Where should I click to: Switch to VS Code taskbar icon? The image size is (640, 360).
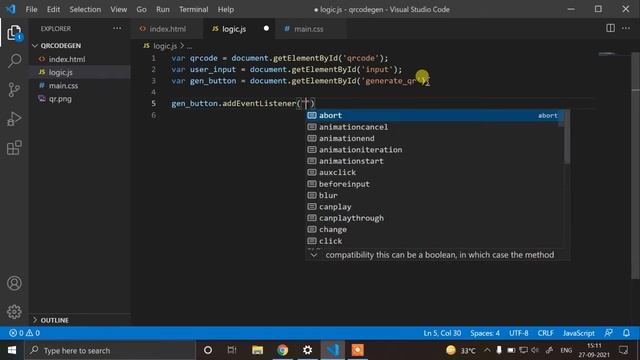[x=333, y=350]
